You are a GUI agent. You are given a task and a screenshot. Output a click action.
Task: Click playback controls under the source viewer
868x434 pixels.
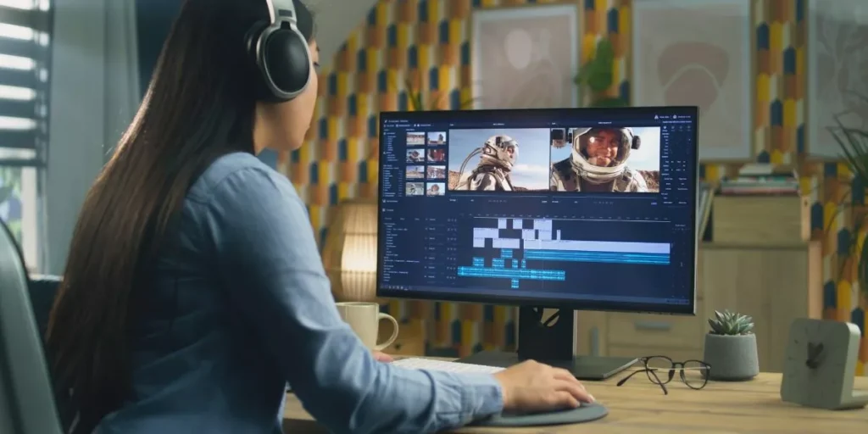[x=498, y=202]
